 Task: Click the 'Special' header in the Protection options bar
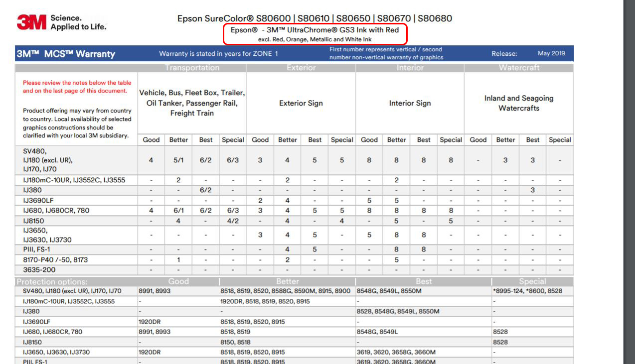pos(532,281)
